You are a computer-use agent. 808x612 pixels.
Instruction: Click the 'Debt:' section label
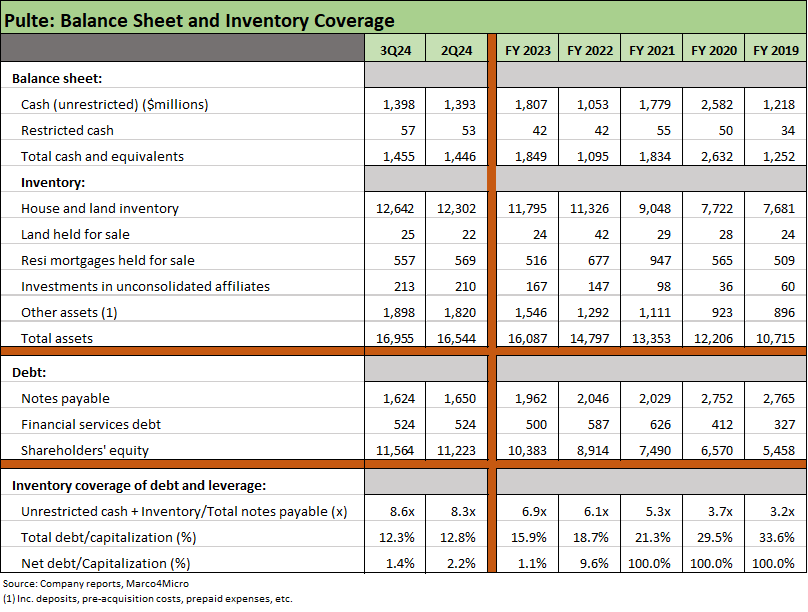pos(29,372)
